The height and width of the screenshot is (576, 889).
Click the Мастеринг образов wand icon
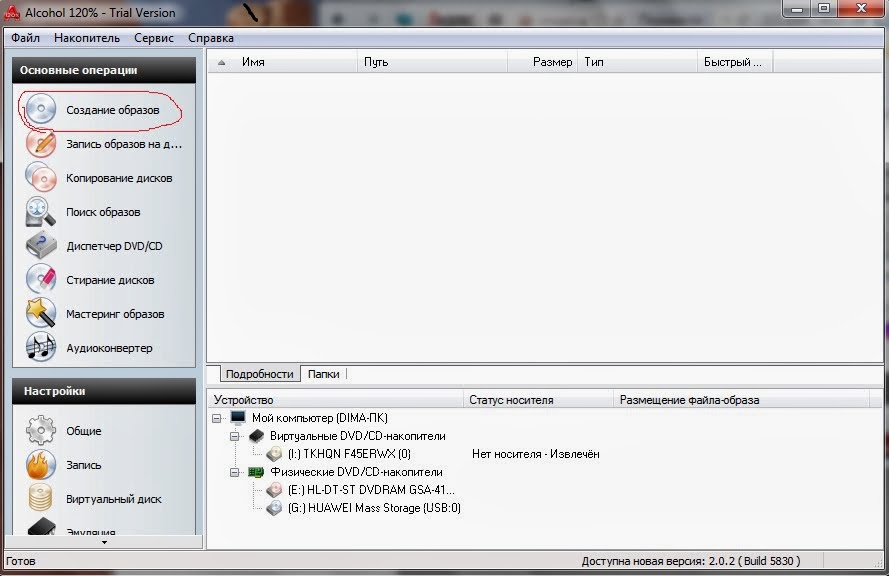pos(41,314)
